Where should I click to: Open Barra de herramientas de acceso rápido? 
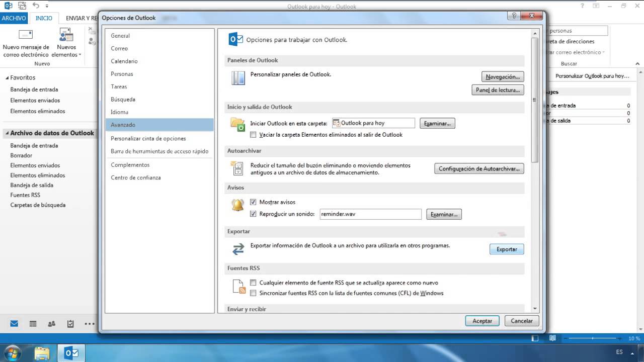click(x=159, y=151)
